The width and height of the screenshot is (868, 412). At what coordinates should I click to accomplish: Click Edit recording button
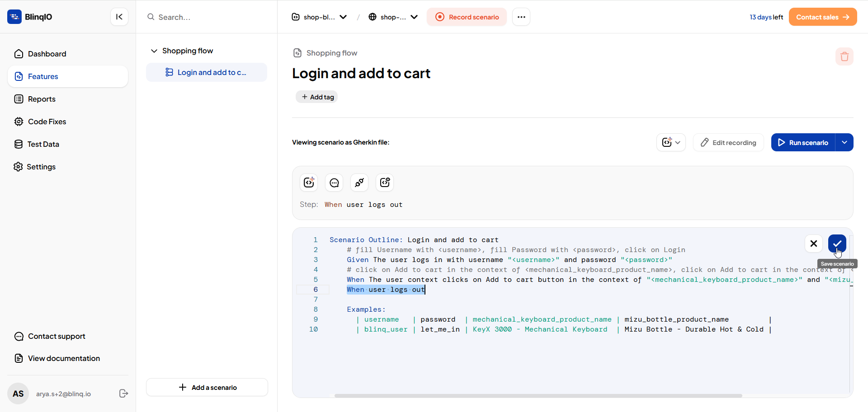click(728, 142)
